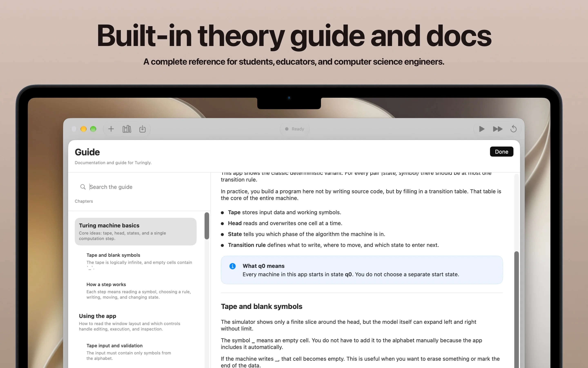This screenshot has height=368, width=588.
Task: Reset the machine with circular arrow icon
Action: point(513,129)
